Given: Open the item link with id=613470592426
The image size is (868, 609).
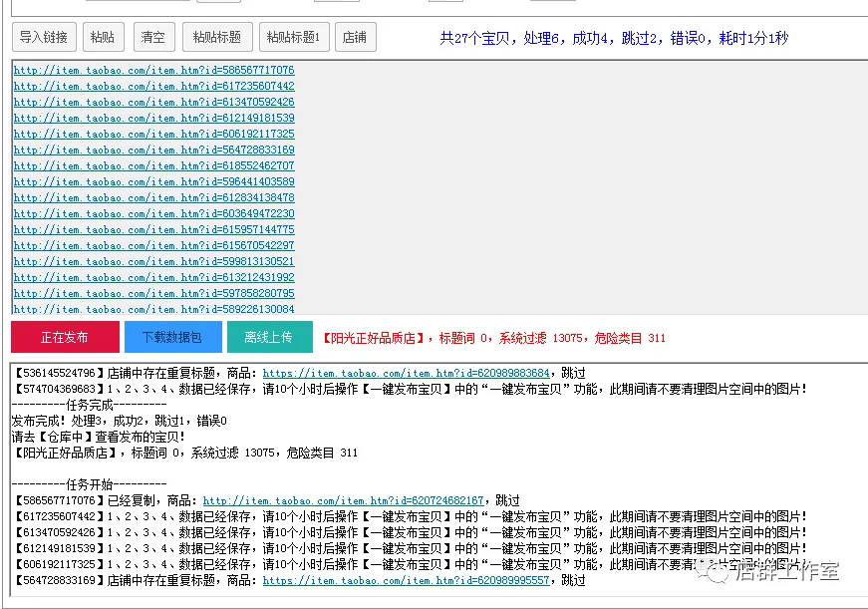Looking at the screenshot, I should coord(154,103).
